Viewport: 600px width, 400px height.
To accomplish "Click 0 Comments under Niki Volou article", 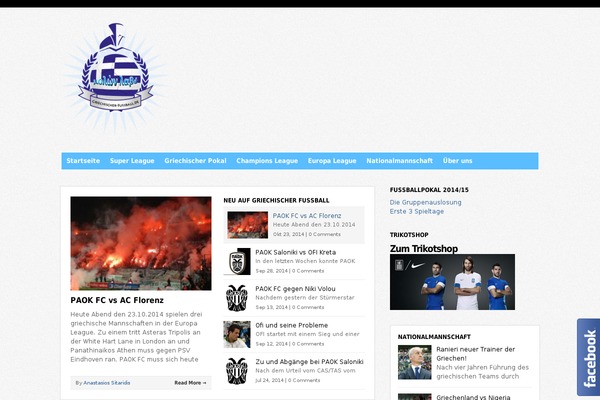I will point(308,307).
